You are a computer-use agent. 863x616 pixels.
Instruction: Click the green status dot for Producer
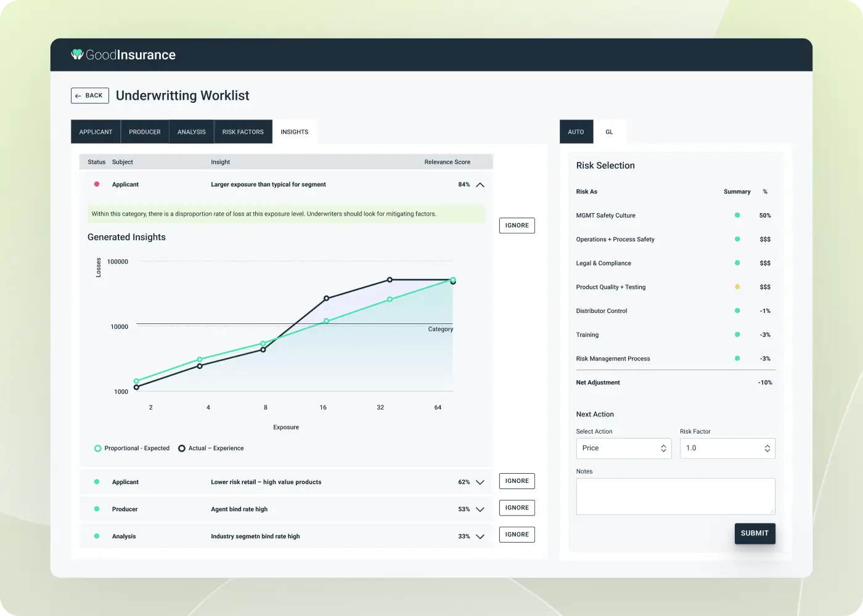(x=97, y=509)
